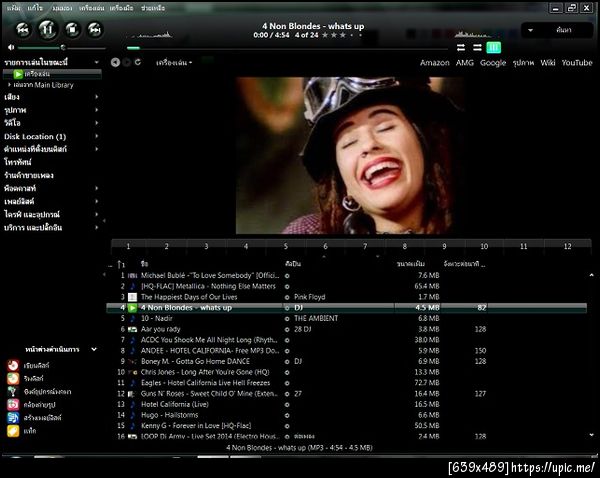Toggle shuffle mode icon

pos(461,47)
